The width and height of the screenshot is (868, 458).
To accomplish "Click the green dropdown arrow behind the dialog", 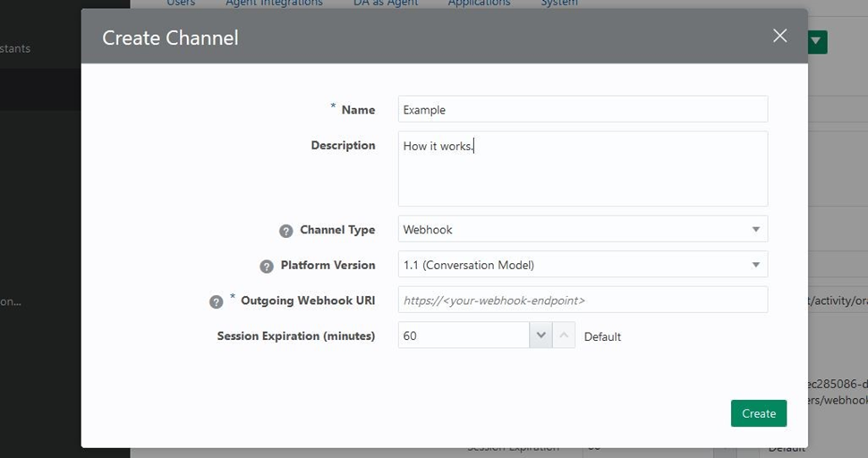I will (818, 42).
